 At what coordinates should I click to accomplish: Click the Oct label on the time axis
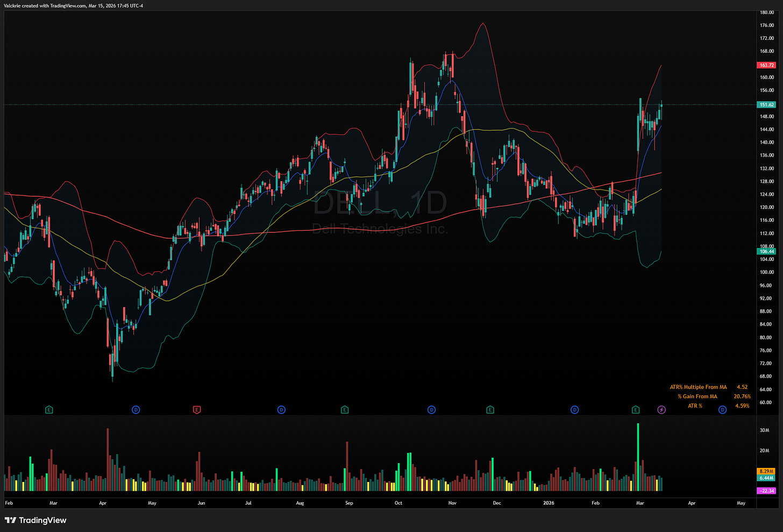(x=398, y=503)
